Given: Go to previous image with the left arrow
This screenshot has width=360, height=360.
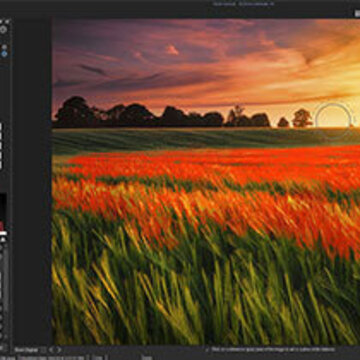Looking at the screenshot, I should (52, 350).
